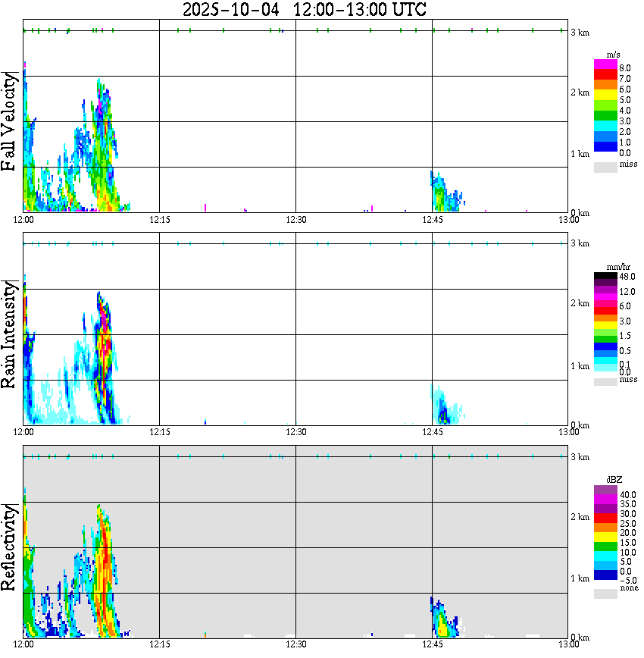Viewport: 644px width, 658px height.
Task: Click the green swatch in the dBZ legend
Action: pos(605,547)
